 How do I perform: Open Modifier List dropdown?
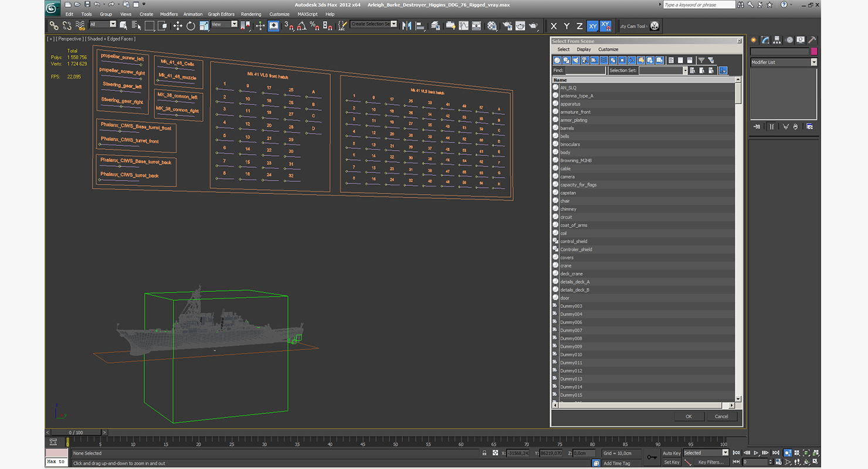coord(784,62)
